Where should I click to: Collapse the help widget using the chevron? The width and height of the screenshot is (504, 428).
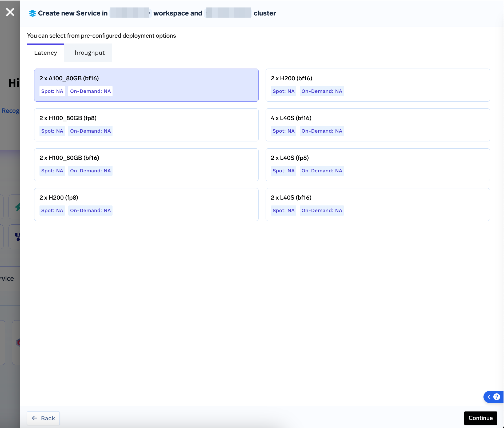489,397
